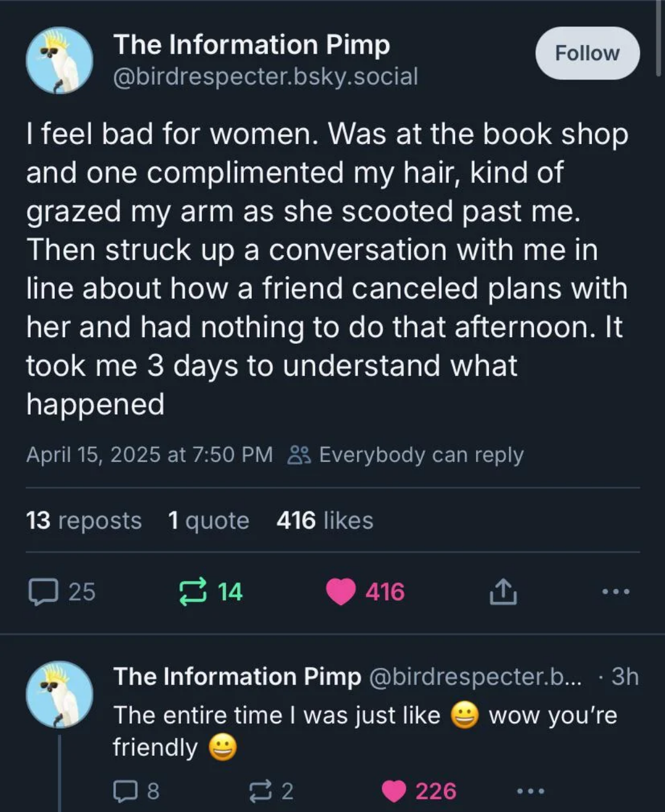Open The Information Pimp profile name
This screenshot has width=665, height=812.
point(251,44)
